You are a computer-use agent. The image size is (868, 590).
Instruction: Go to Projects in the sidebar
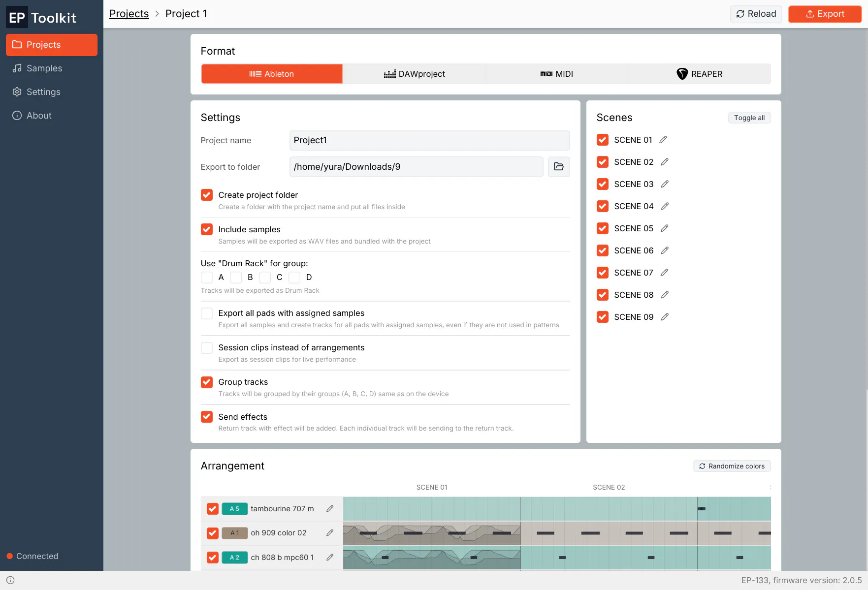click(52, 45)
